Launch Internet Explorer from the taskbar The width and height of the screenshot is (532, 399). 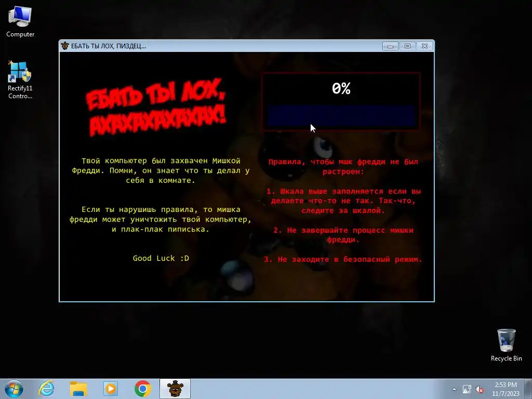(x=46, y=389)
